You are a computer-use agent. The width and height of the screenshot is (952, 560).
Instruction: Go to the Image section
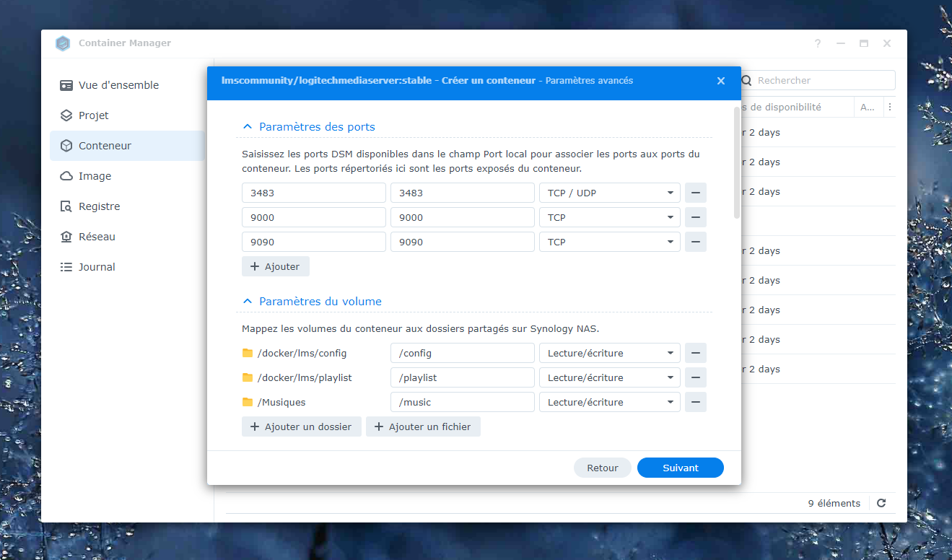(x=127, y=176)
